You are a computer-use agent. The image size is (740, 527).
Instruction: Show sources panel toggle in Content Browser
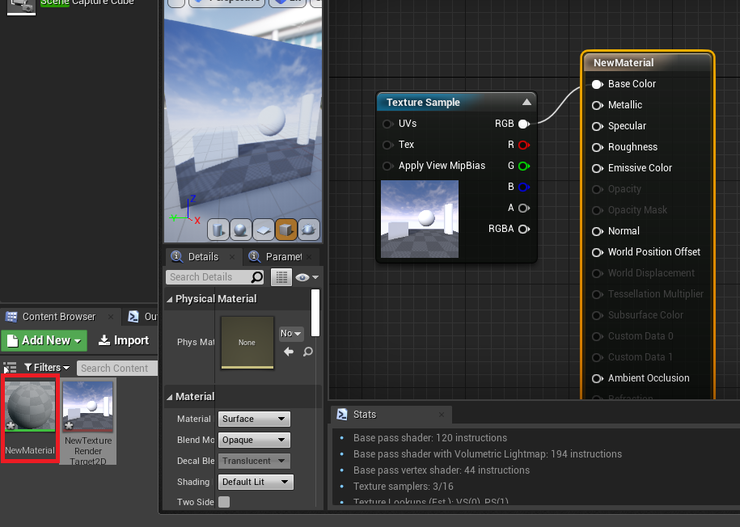pos(10,368)
